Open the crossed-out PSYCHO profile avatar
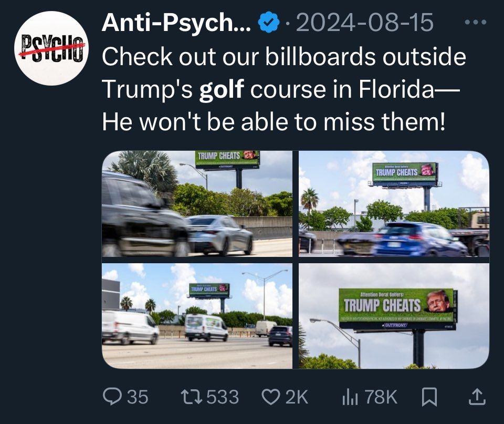 point(51,48)
